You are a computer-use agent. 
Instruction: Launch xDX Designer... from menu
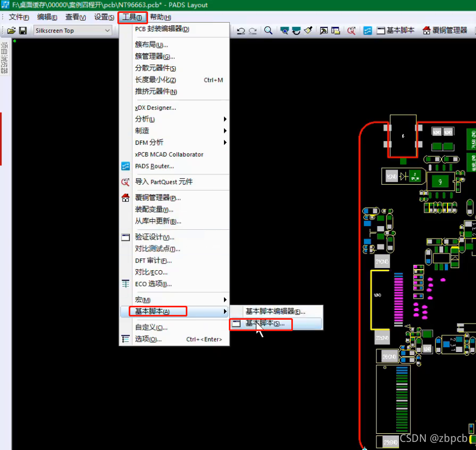click(174, 108)
